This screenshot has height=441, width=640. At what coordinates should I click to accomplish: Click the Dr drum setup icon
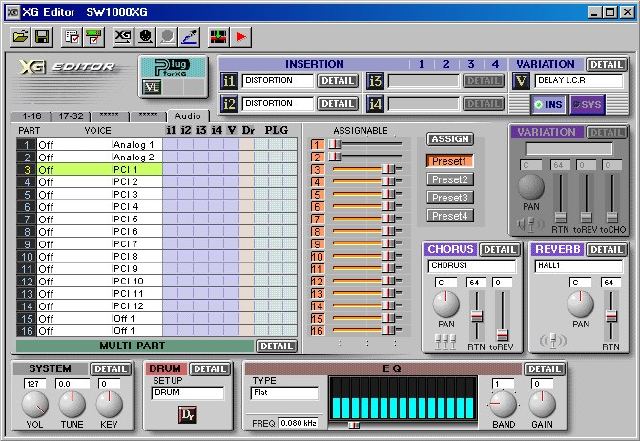pyautogui.click(x=187, y=415)
